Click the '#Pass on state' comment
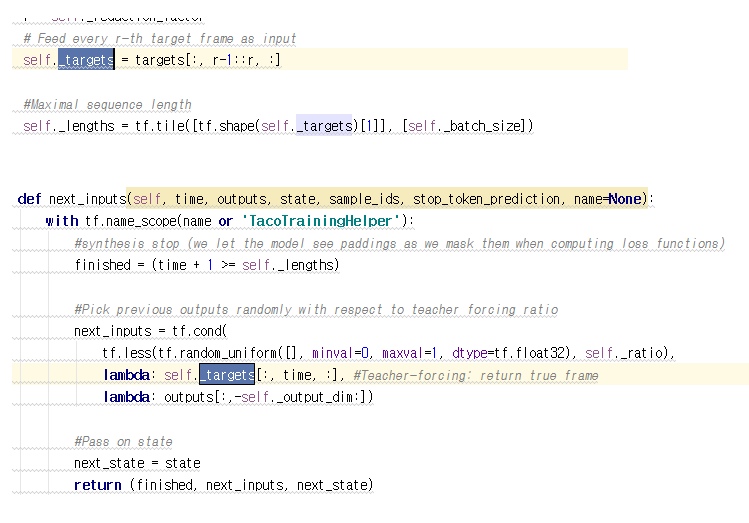The height and width of the screenshot is (523, 749). click(123, 441)
